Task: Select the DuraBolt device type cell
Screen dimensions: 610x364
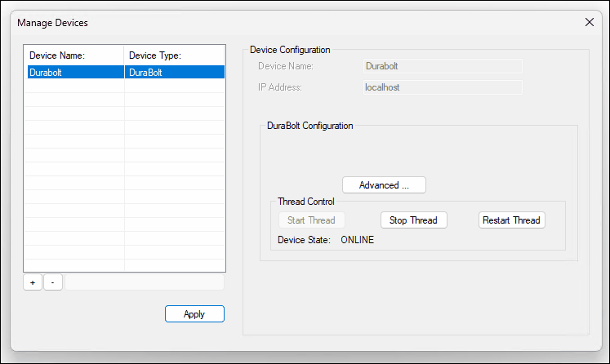Action: (x=175, y=73)
